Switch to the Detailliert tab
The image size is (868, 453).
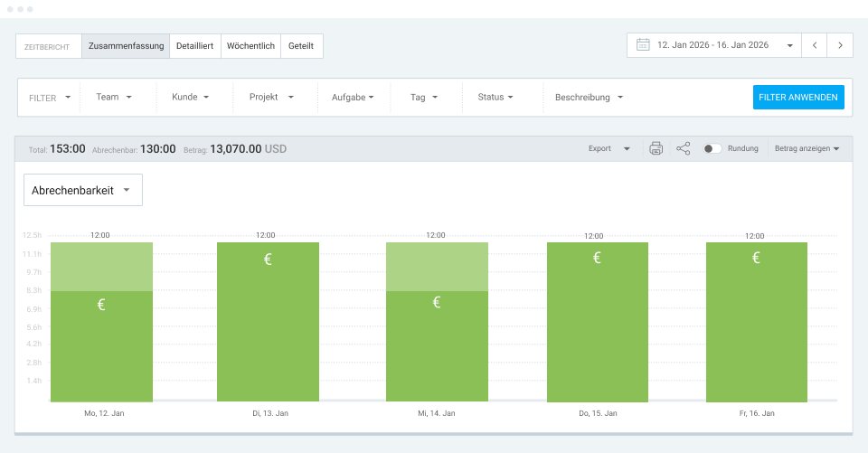click(195, 46)
